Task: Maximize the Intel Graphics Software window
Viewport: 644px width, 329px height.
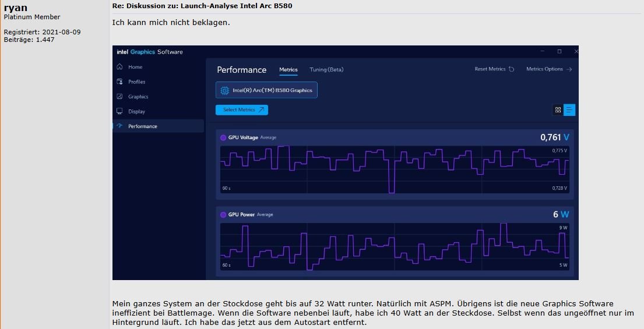Action: tap(559, 51)
